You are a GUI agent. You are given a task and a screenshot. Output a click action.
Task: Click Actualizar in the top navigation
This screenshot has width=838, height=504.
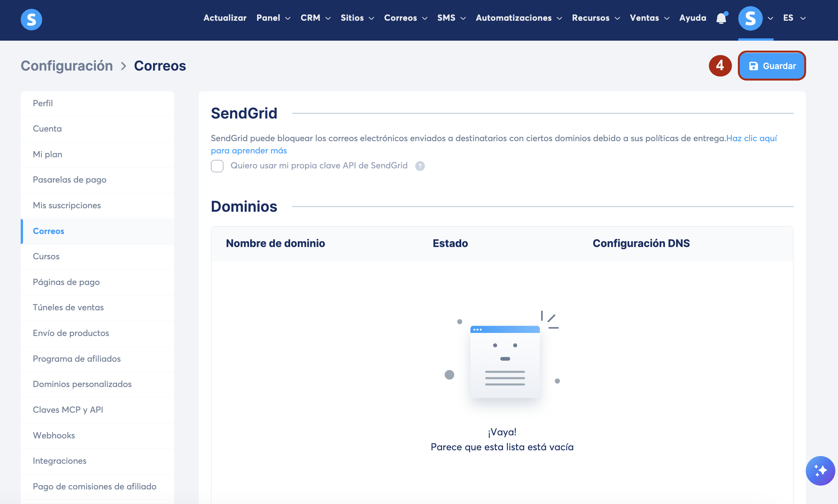coord(225,18)
